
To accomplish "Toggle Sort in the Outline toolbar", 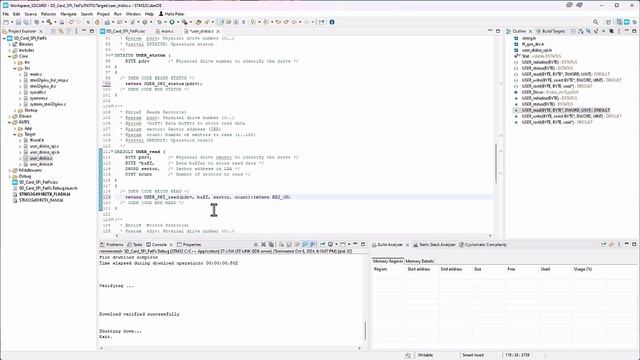I will point(581,31).
